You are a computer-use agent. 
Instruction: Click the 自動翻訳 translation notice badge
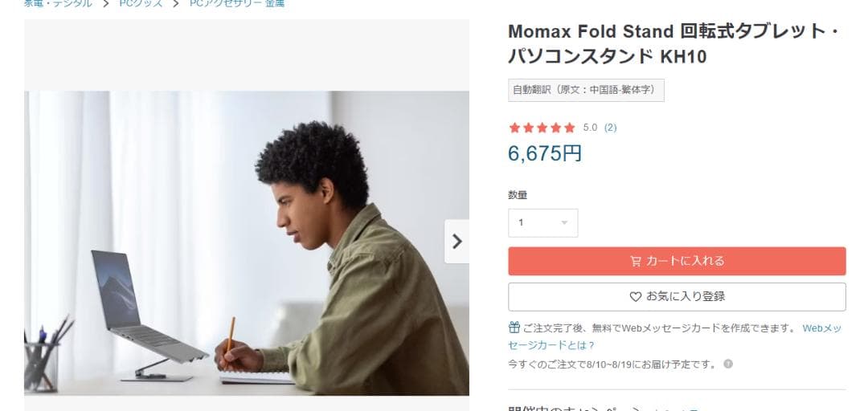(x=586, y=90)
